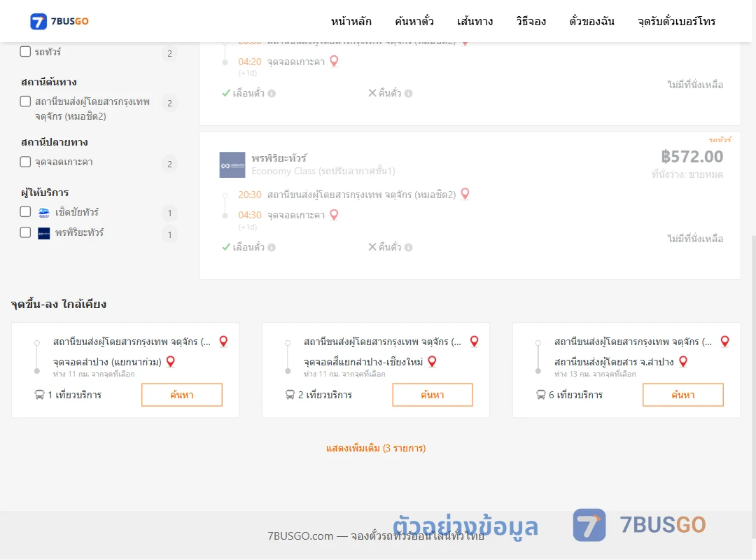
Task: Tick the พรพิริยะทัวร์ operator checkbox
Action: click(x=25, y=232)
